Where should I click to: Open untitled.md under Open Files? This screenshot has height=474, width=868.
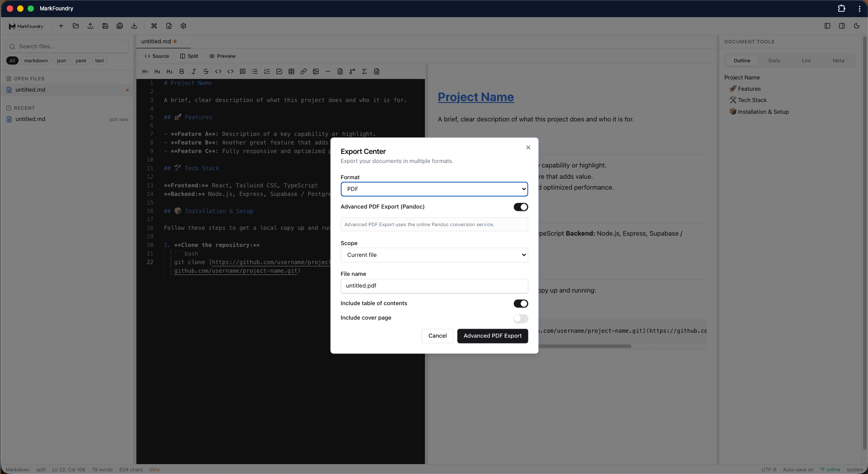(x=68, y=90)
